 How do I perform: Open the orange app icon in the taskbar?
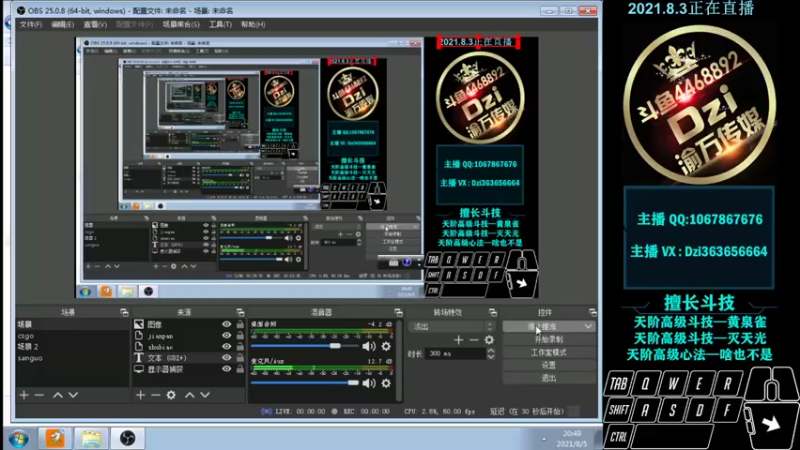(55, 438)
